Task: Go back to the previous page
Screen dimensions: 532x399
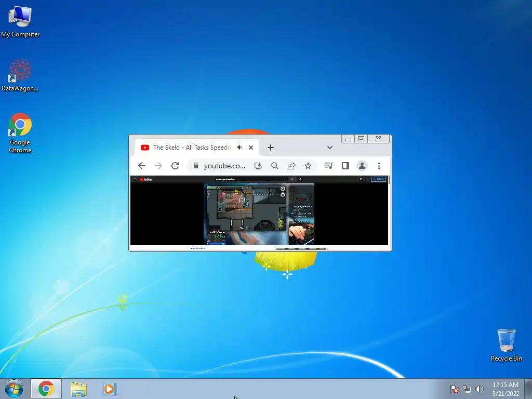Action: coord(142,166)
